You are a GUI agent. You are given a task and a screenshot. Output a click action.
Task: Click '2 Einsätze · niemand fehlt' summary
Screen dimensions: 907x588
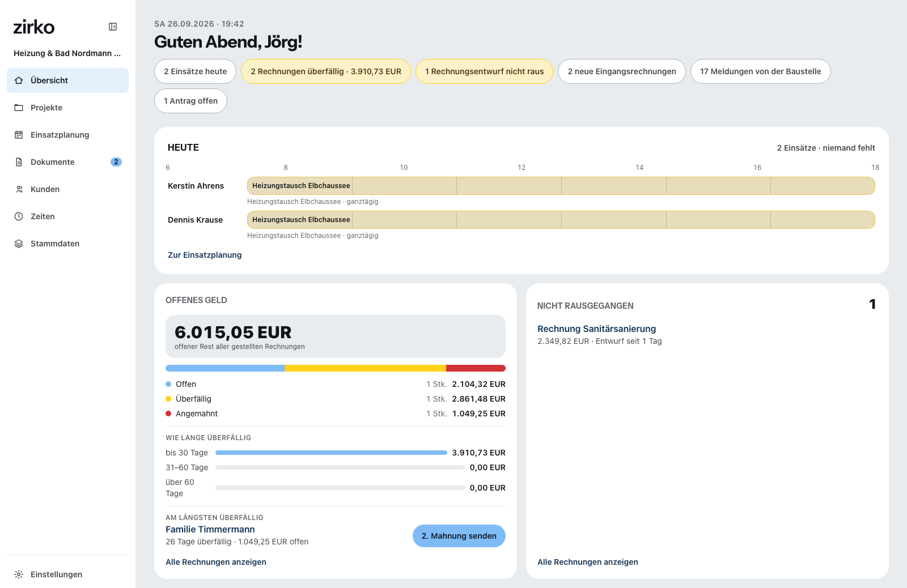826,148
